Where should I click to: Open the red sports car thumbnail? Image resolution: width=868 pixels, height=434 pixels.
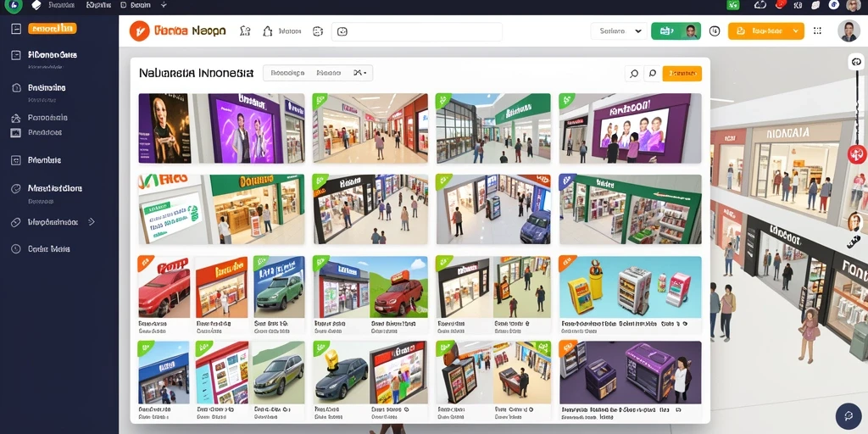point(164,287)
